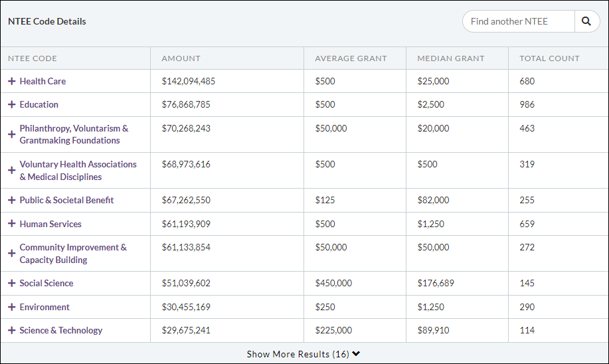Show More Results (16)
This screenshot has height=364, width=609.
tap(304, 354)
